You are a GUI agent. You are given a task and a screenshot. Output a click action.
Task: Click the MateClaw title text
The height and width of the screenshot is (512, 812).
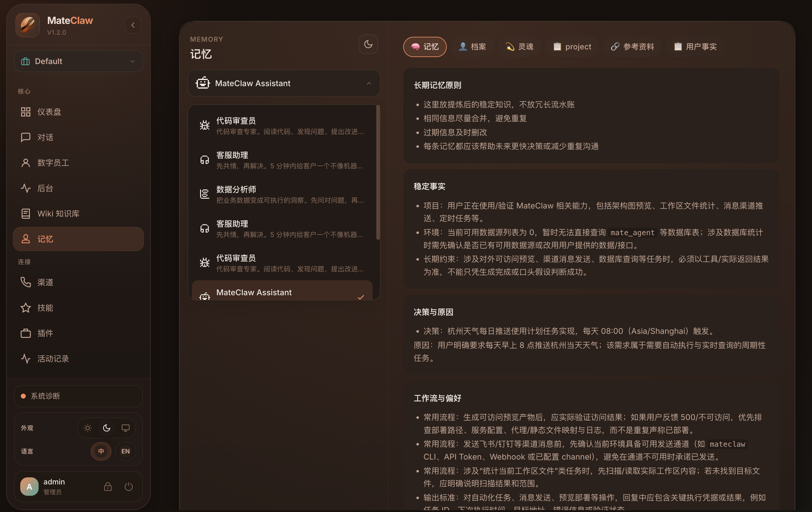[70, 21]
